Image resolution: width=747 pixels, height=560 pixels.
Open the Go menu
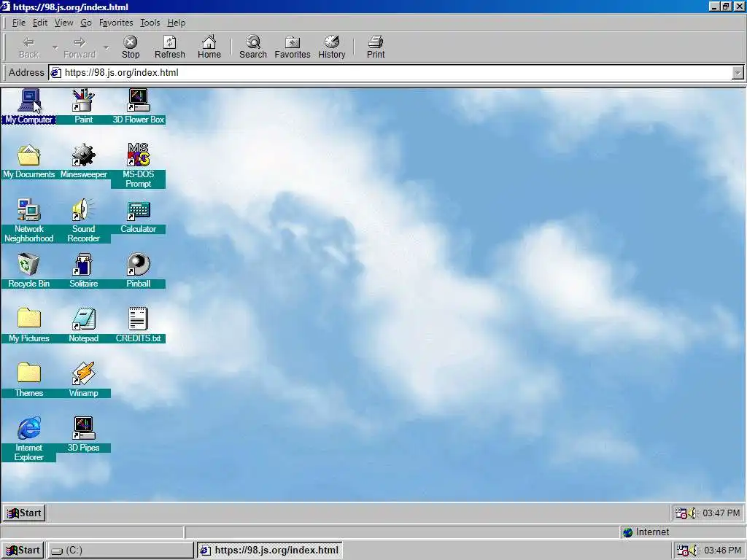86,23
